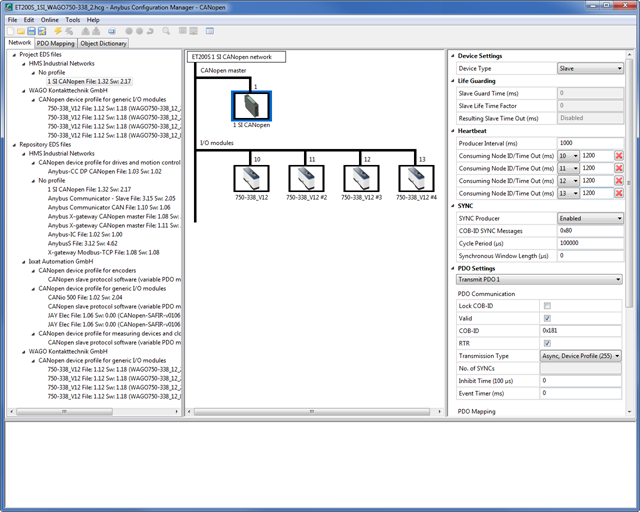
Task: Uncheck the Valid checkbox
Action: (x=547, y=318)
